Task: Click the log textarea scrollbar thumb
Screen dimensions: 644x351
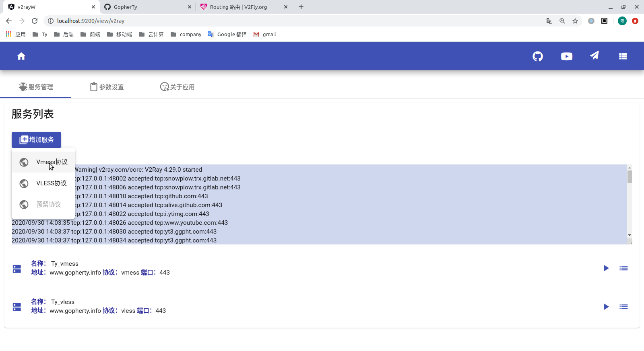Action: point(630,177)
